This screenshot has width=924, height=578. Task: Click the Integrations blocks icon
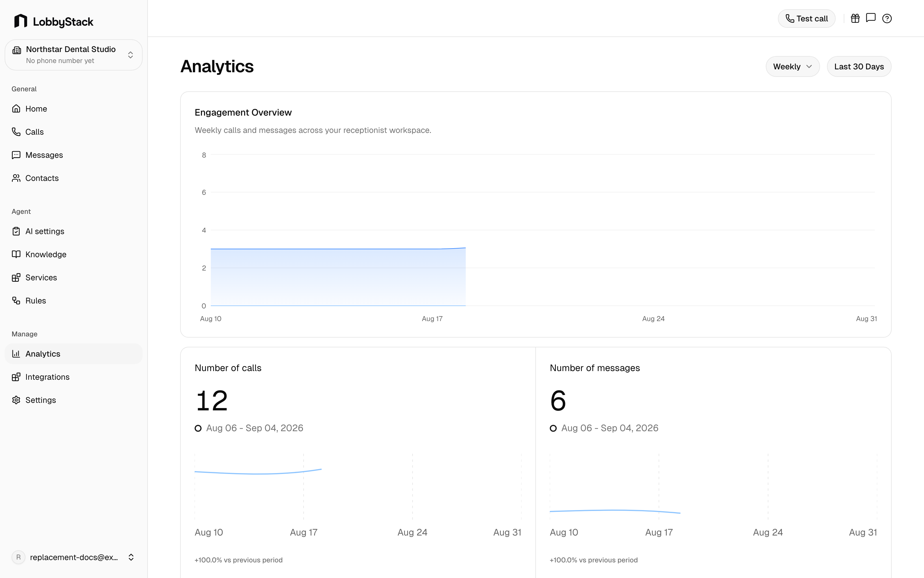coord(16,377)
